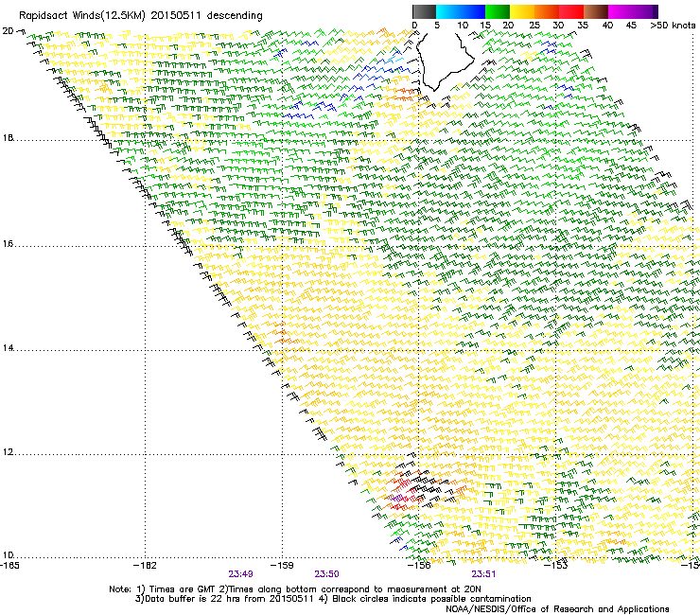Click the '25' legend tick label
700x615 pixels.
click(x=534, y=26)
